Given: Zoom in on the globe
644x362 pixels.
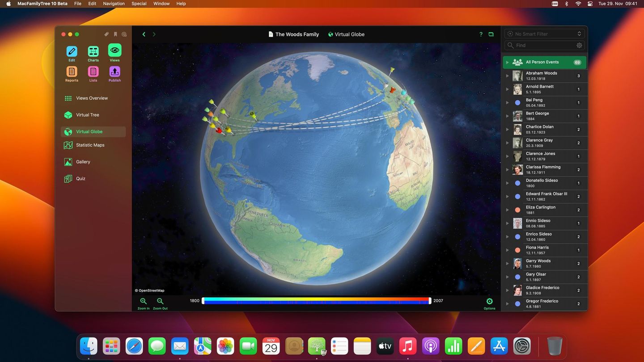Looking at the screenshot, I should 144,301.
